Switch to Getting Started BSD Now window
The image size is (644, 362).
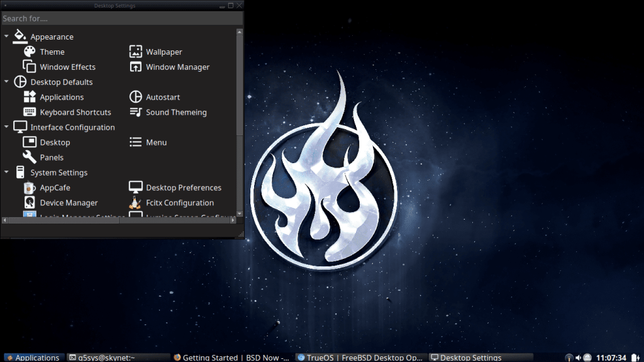pyautogui.click(x=233, y=358)
